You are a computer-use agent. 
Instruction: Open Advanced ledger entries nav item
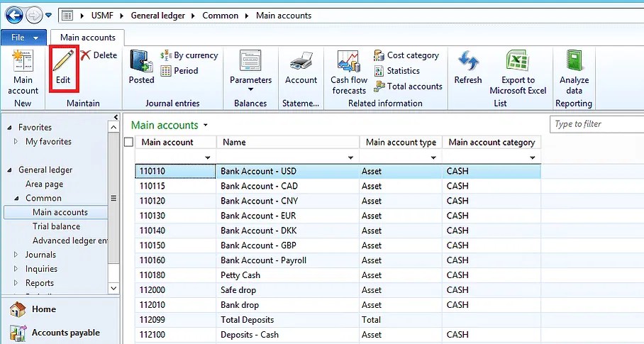click(70, 240)
